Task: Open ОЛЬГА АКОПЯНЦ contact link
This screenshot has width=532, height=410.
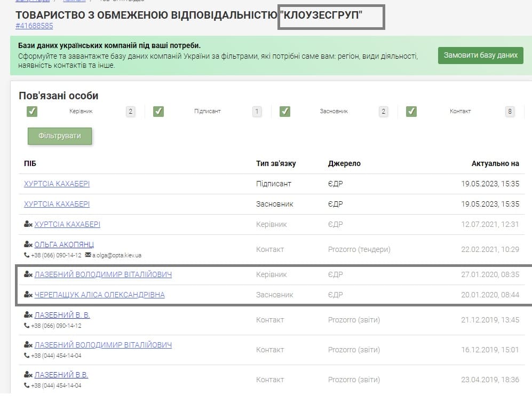Action: tap(64, 245)
